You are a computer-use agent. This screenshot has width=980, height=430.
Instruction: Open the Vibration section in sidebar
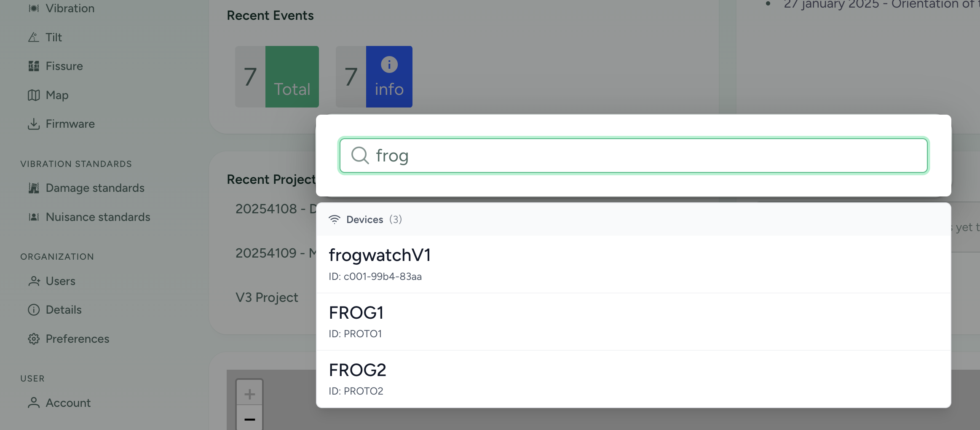pyautogui.click(x=34, y=8)
